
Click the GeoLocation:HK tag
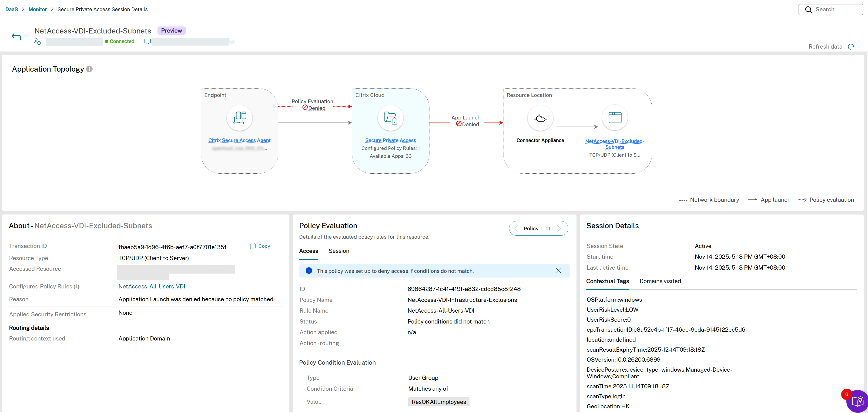tap(607, 406)
